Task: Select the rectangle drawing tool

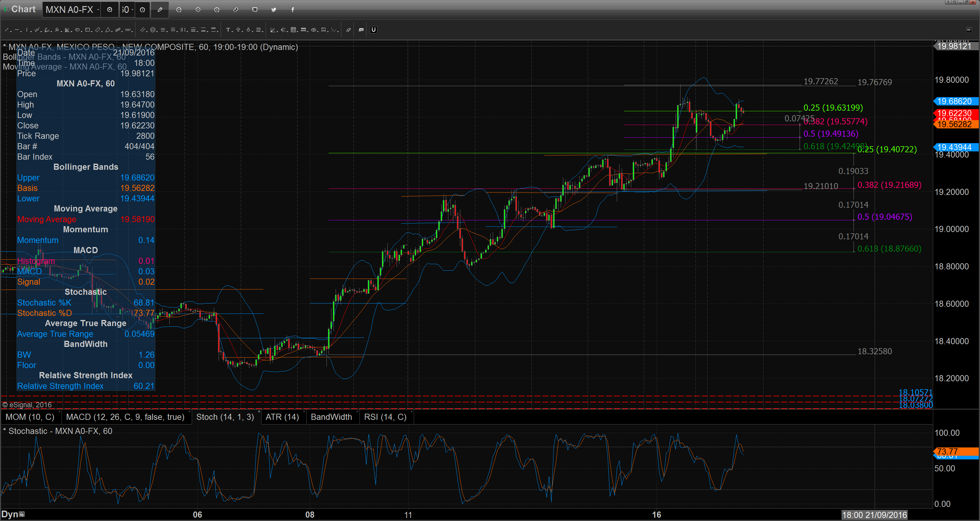Action: click(x=88, y=30)
